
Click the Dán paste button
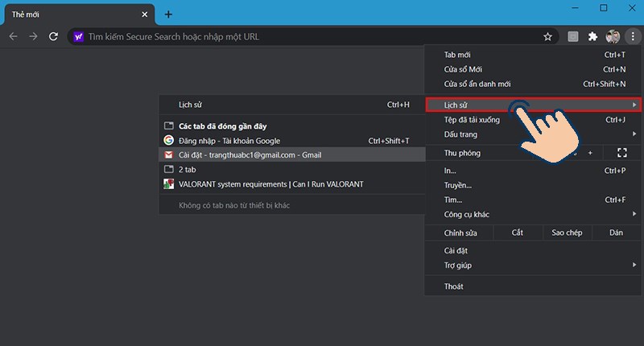tap(616, 233)
